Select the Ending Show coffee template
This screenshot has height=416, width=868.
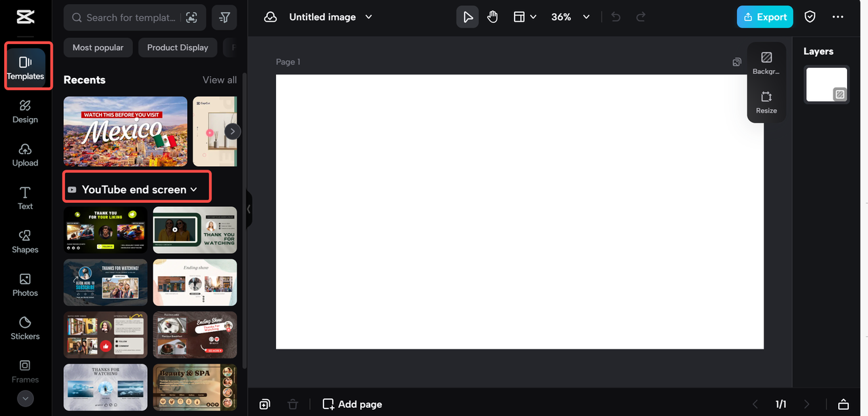point(195,335)
